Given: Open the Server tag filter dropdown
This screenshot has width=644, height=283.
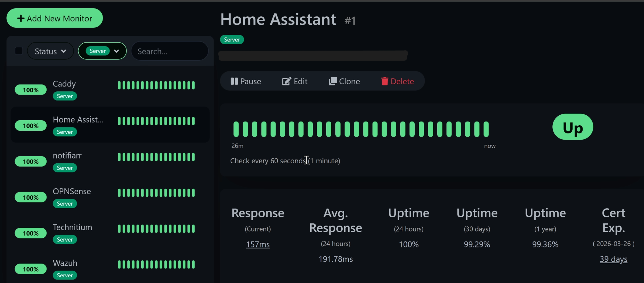Looking at the screenshot, I should pyautogui.click(x=102, y=51).
